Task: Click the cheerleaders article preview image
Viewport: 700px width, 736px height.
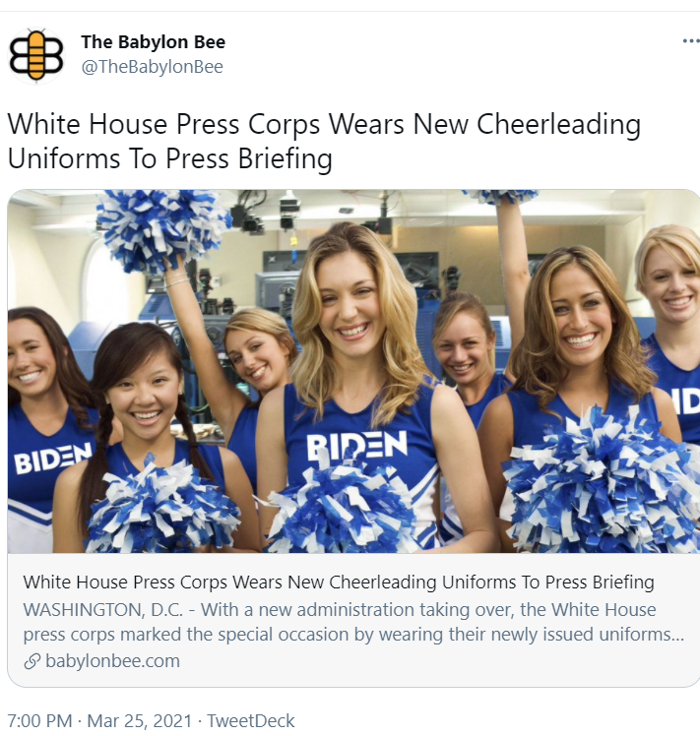Action: (x=353, y=371)
